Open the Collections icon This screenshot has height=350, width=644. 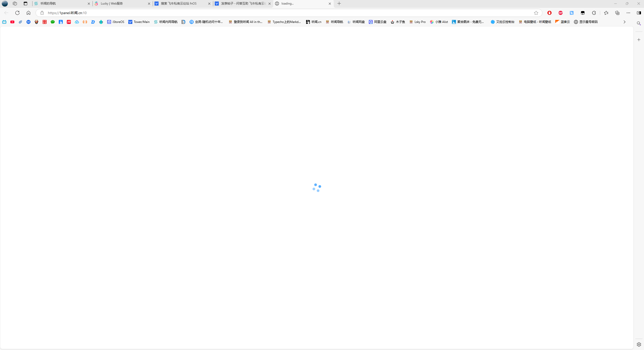[x=617, y=13]
